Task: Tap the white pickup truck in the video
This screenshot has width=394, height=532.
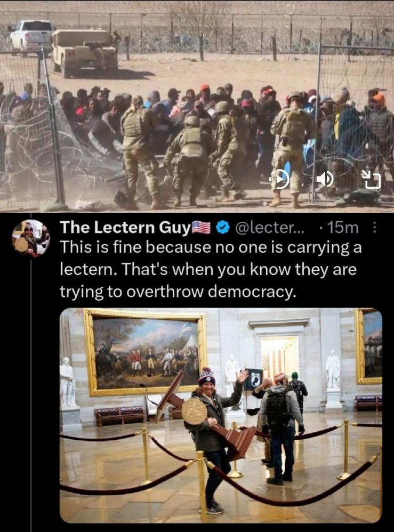Action: pos(30,36)
